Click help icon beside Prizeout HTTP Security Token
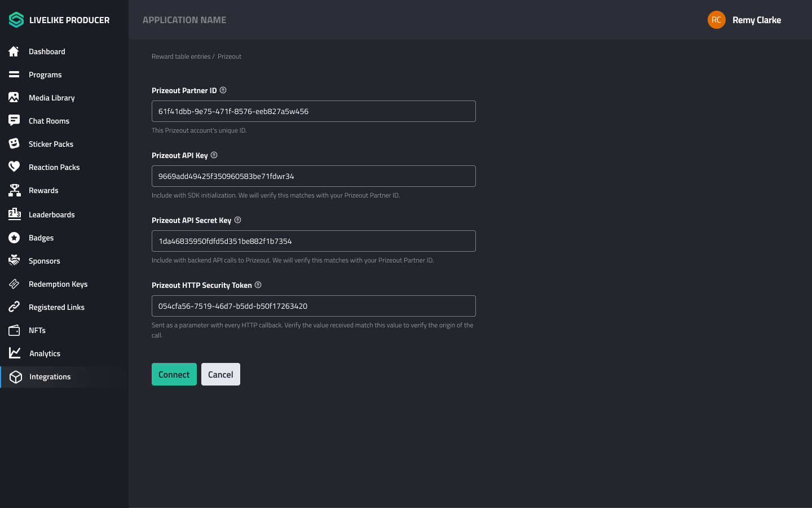This screenshot has height=508, width=812. coord(258,285)
